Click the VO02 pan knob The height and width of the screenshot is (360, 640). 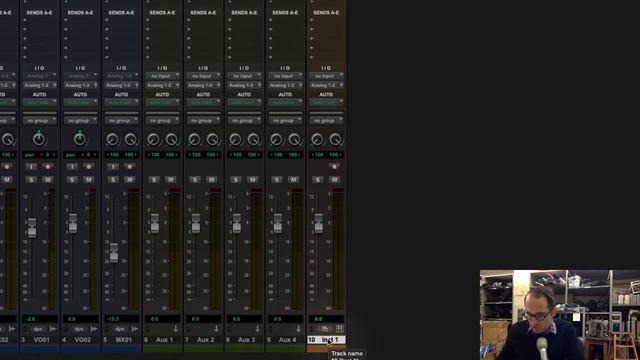click(80, 139)
